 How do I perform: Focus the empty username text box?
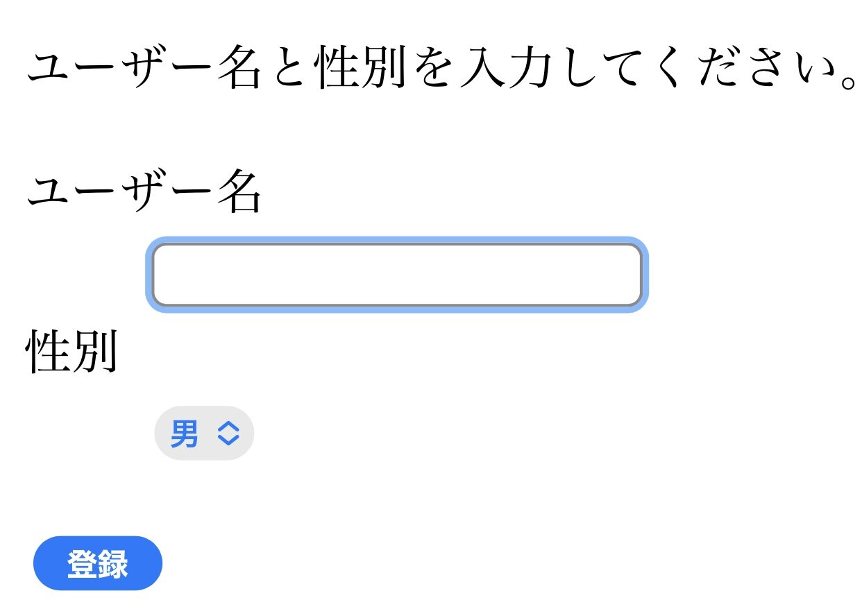pyautogui.click(x=396, y=275)
